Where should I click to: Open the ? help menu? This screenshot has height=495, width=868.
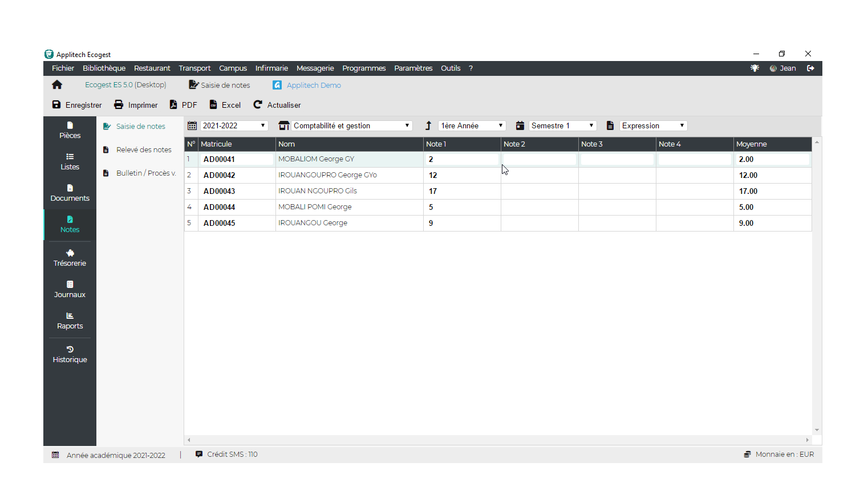[471, 68]
